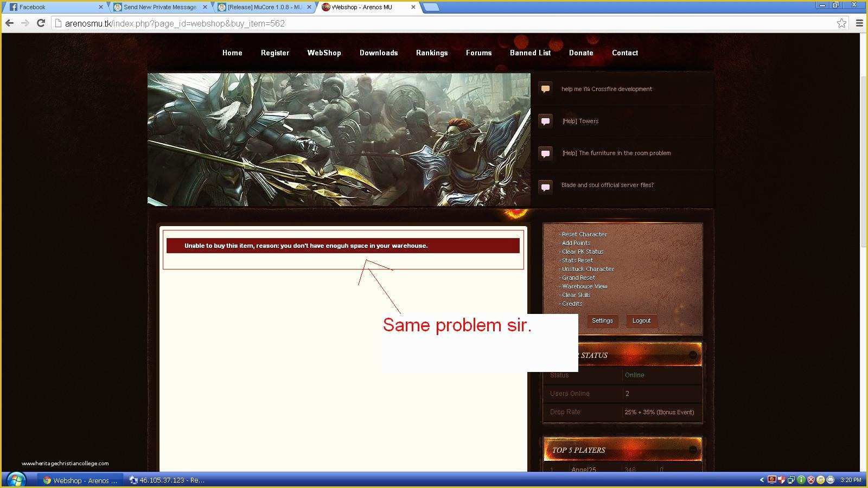The width and height of the screenshot is (868, 488).
Task: Go back with the browser back arrow
Action: point(9,23)
